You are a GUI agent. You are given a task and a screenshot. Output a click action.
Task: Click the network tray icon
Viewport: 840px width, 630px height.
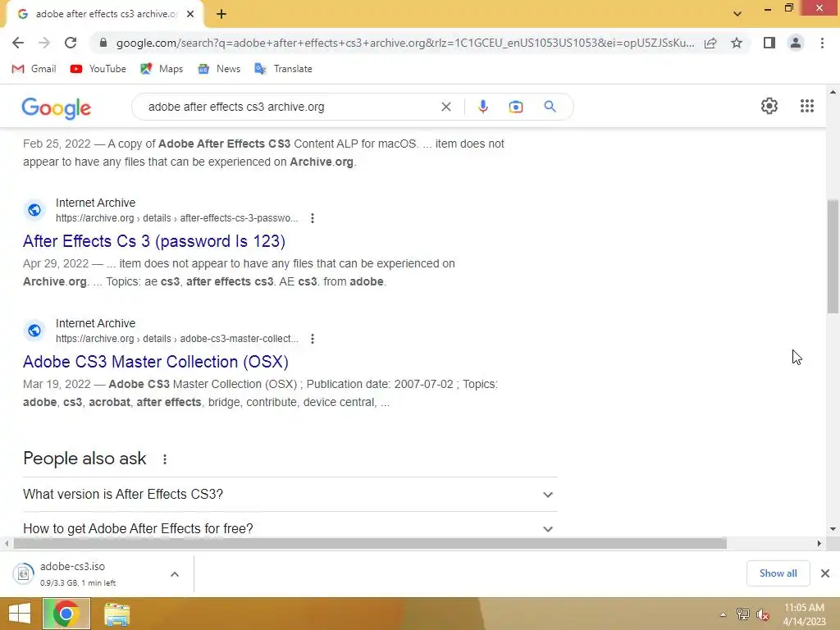(742, 614)
